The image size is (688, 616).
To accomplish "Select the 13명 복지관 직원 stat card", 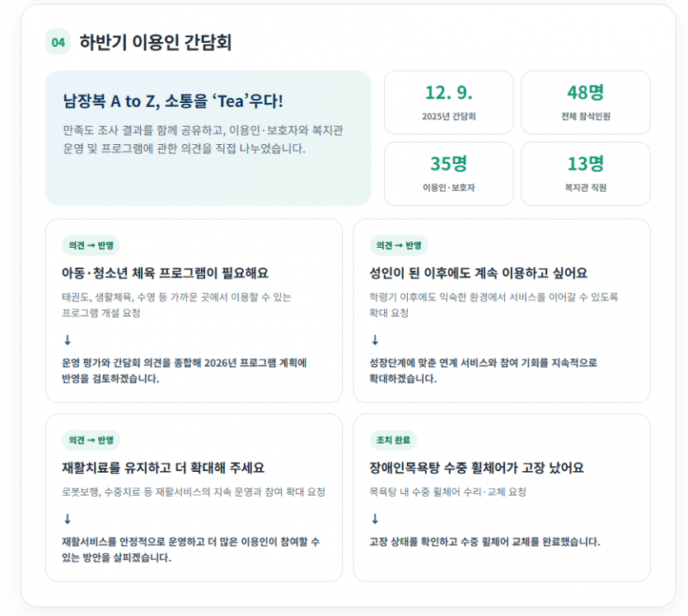I will point(586,174).
